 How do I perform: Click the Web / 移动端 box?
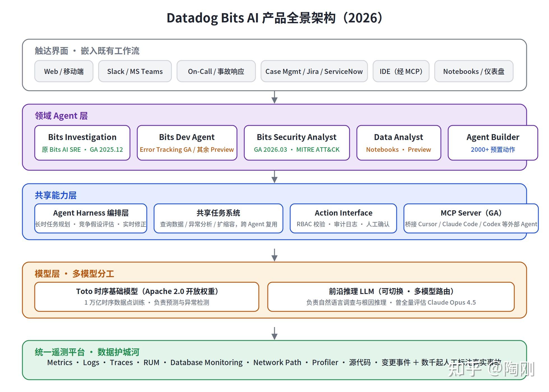(x=64, y=71)
